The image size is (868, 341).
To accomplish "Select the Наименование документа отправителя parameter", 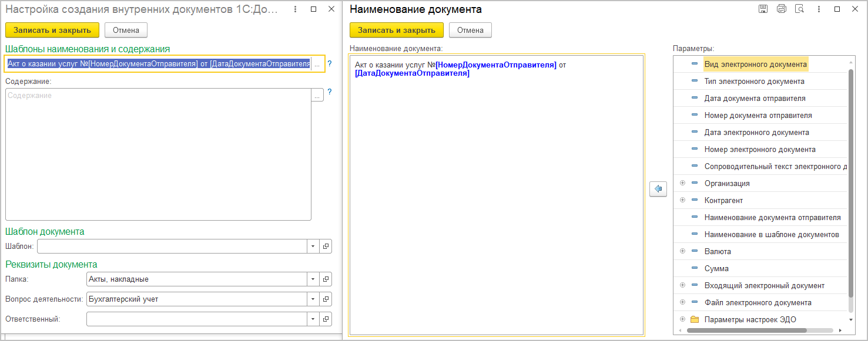I will 773,217.
